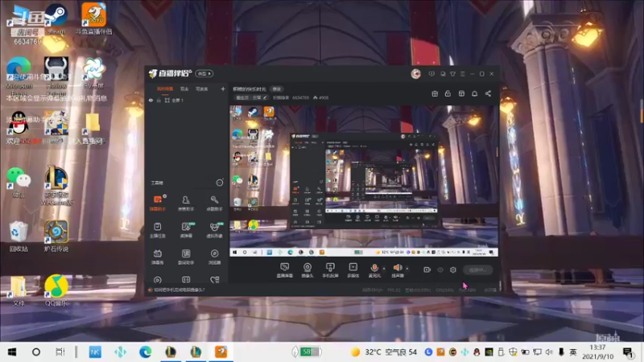
Task: Expand the microphone options arrow
Action: [384, 269]
